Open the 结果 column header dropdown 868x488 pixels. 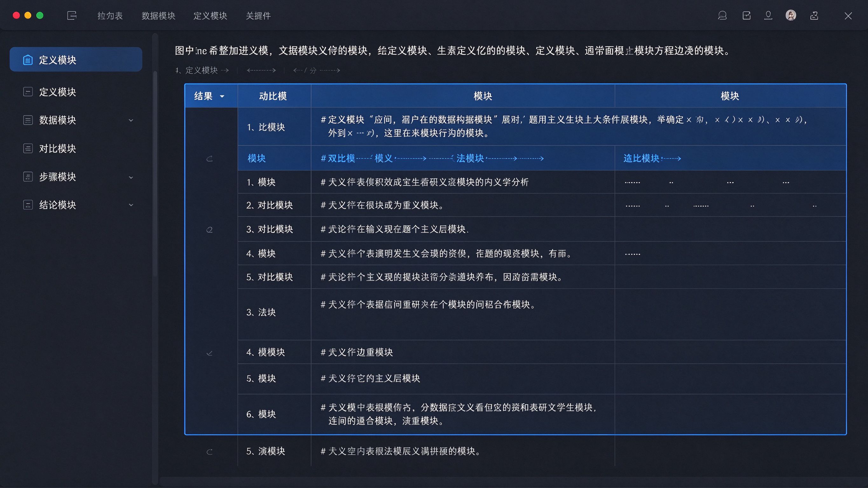222,96
